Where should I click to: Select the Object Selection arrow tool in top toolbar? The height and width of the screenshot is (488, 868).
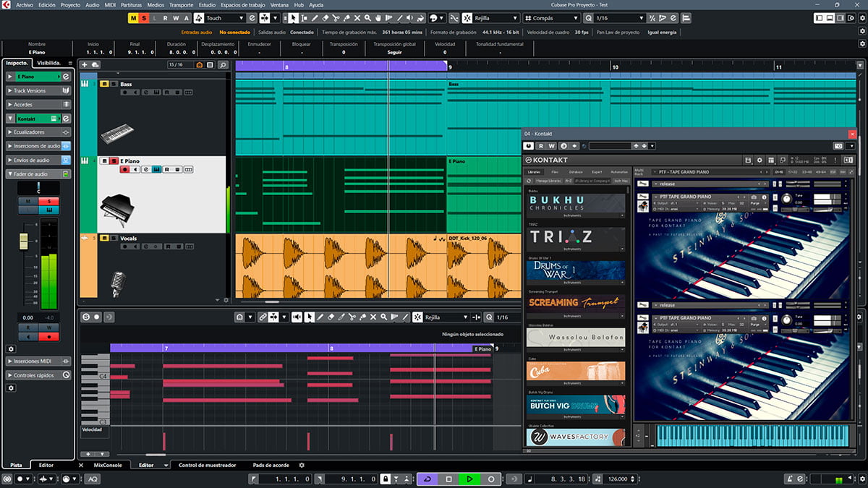pos(293,18)
